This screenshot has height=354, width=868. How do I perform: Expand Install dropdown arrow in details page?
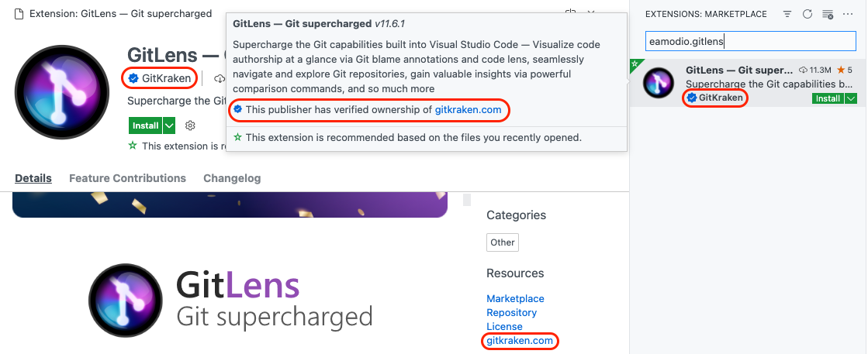tap(169, 125)
